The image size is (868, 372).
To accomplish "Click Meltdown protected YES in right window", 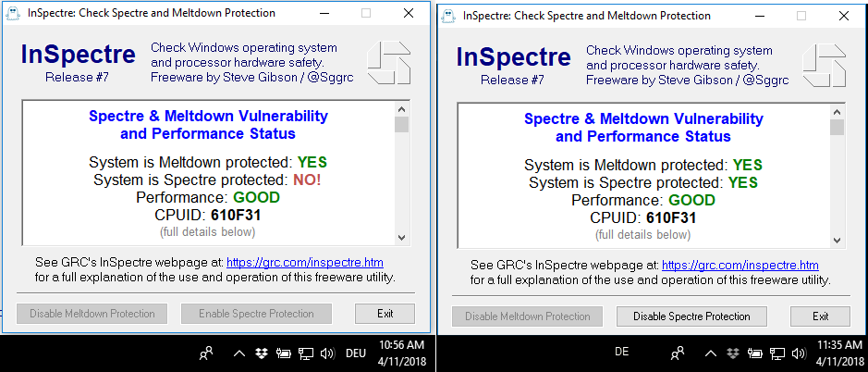I will click(747, 166).
